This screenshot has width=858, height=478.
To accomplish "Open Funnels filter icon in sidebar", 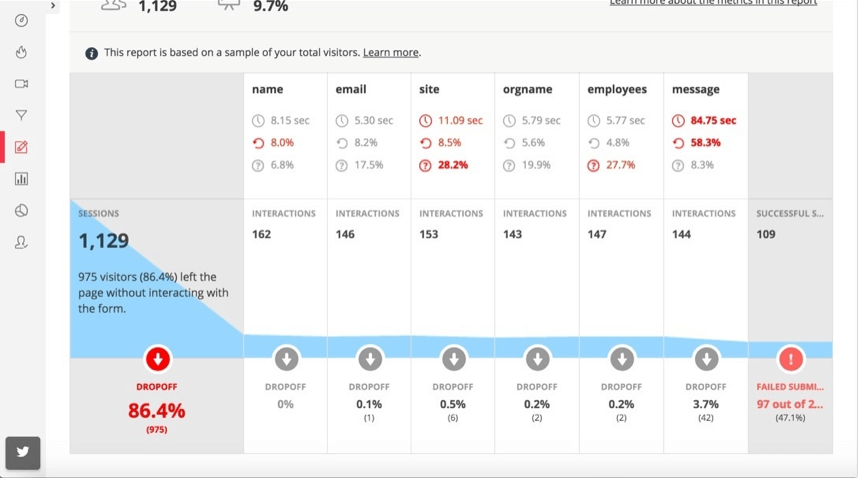I will click(x=21, y=115).
